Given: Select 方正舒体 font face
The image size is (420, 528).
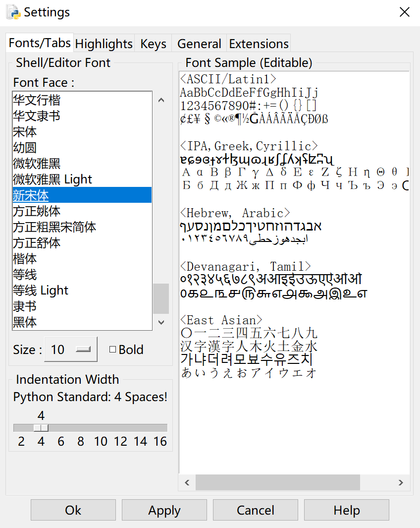Looking at the screenshot, I should click(x=82, y=243).
